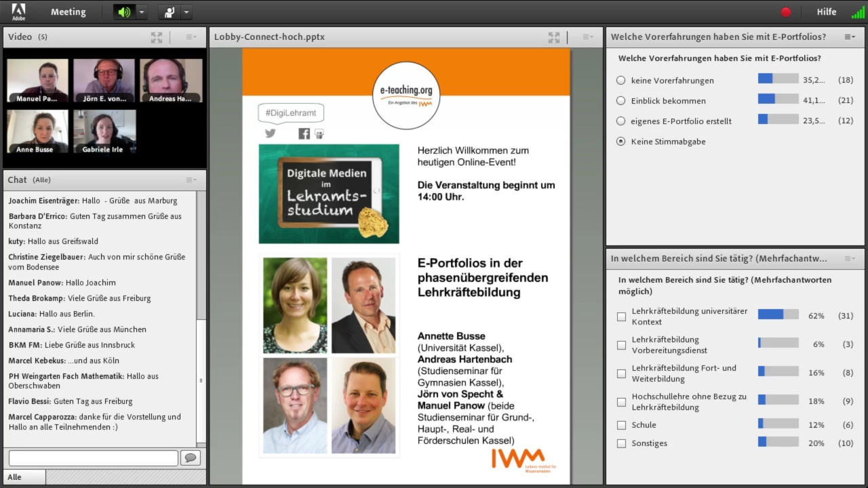Click PH Weingarten Fach Mathematik's message
The width and height of the screenshot is (868, 488).
pos(83,381)
